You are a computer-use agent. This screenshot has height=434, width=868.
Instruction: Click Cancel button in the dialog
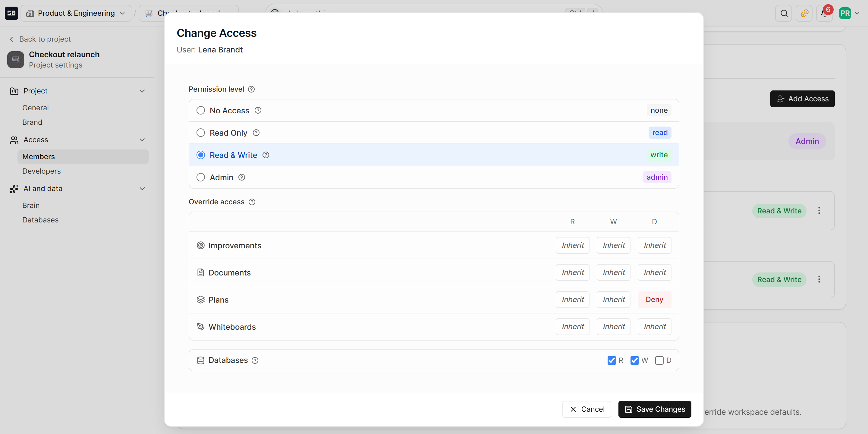587,409
